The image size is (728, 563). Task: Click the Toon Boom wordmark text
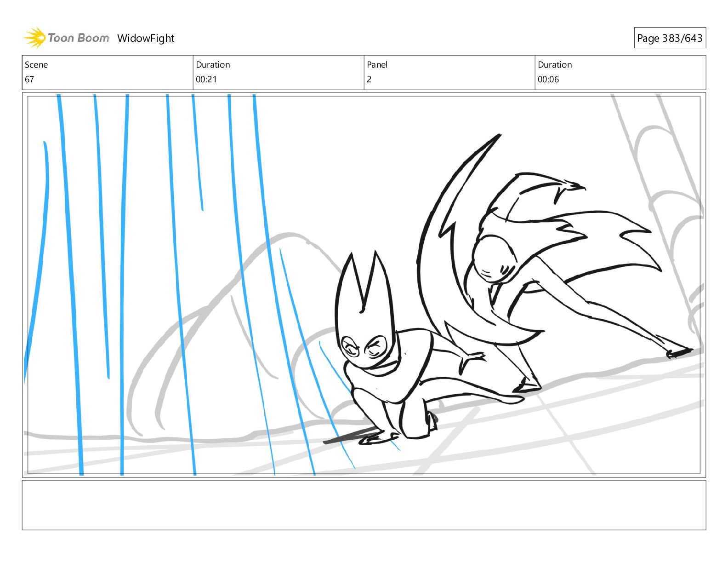(x=79, y=38)
